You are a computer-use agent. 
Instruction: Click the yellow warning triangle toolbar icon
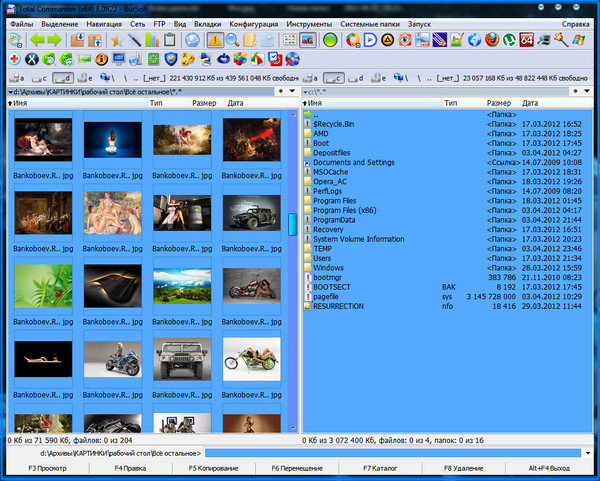click(214, 41)
